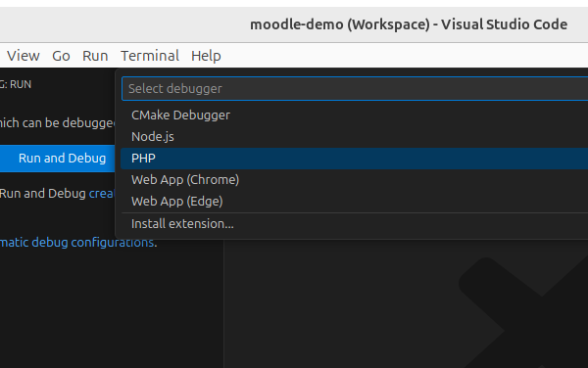
Task: Click the VS Code watermark logo in editor
Action: (523, 312)
